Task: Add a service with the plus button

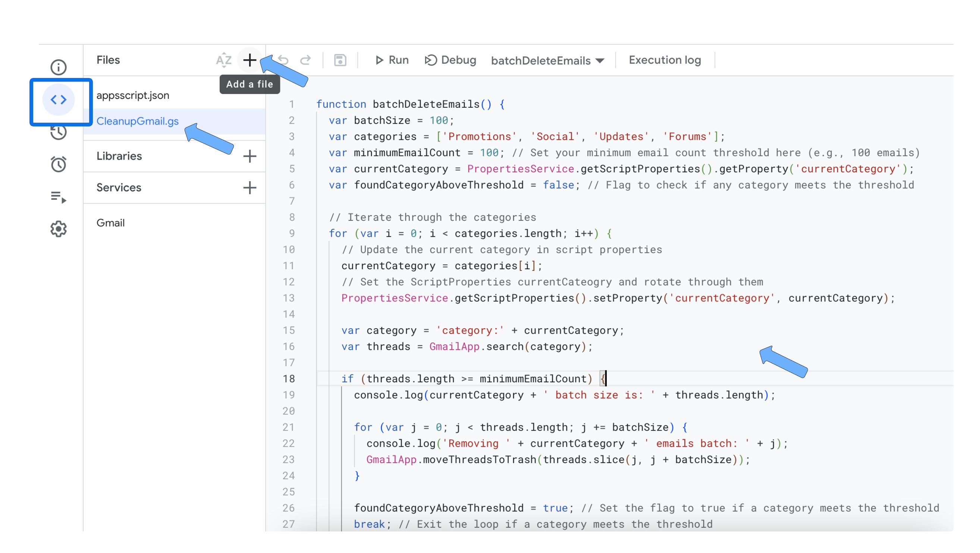Action: [249, 188]
